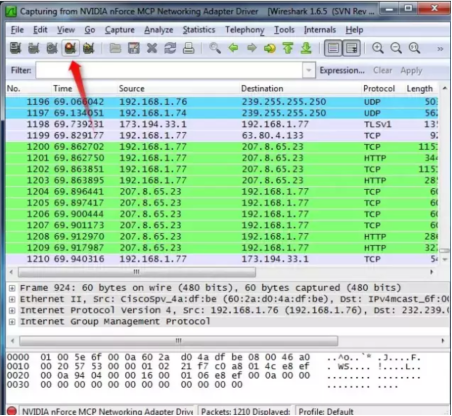
Task: Select packet 1199 to 63.80.4.133
Action: click(222, 136)
